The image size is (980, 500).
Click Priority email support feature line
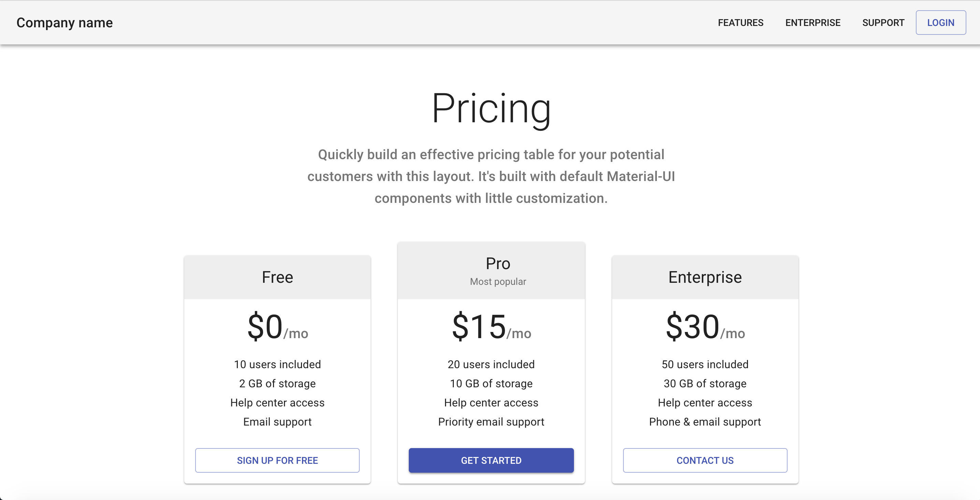491,421
